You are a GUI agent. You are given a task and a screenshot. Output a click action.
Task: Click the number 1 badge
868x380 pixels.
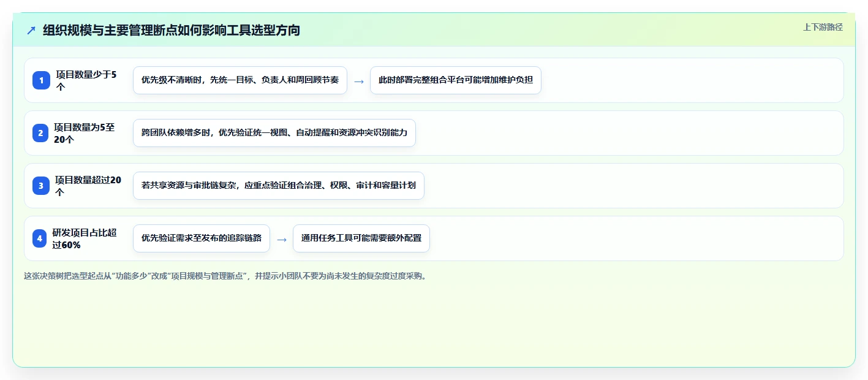point(41,80)
